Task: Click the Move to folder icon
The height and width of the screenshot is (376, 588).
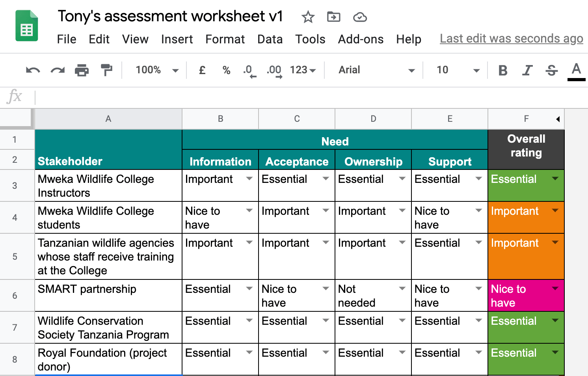Action: [x=333, y=17]
